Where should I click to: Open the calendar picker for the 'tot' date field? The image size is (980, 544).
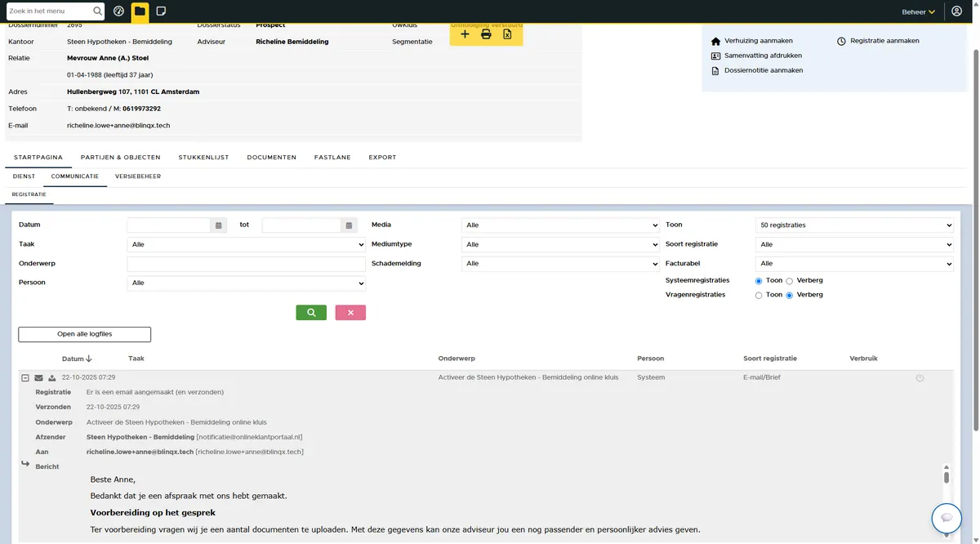coord(349,225)
